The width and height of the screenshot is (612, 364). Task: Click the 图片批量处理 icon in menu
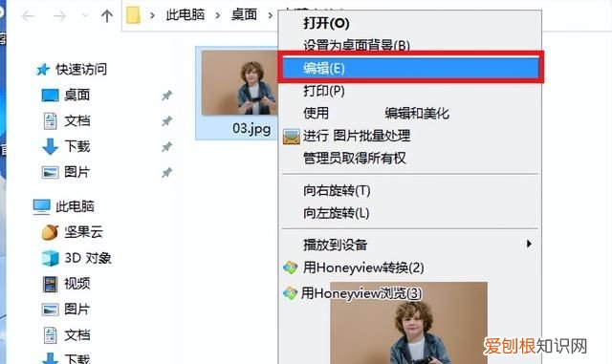coord(291,137)
